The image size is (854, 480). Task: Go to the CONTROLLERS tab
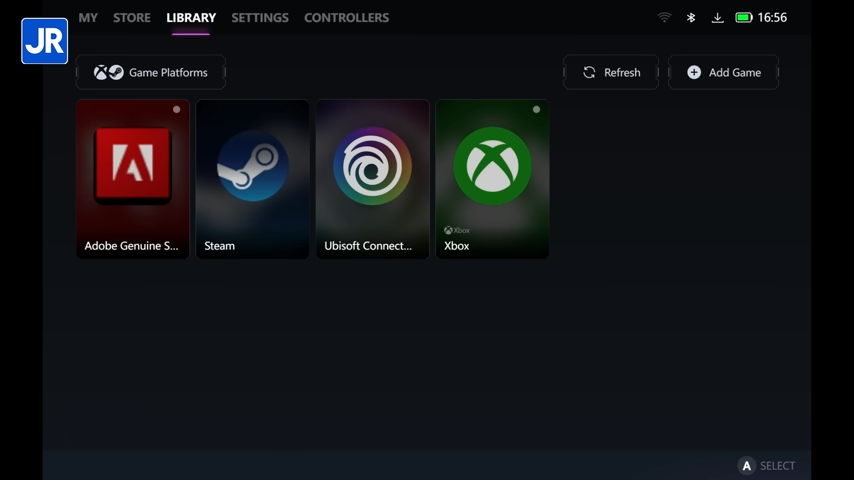tap(346, 18)
